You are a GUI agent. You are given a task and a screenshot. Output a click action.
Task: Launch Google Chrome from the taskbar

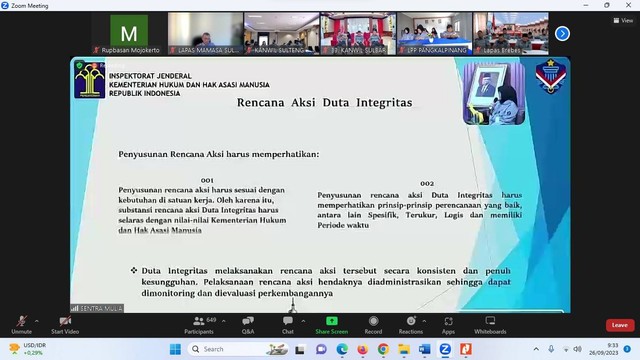click(x=383, y=349)
